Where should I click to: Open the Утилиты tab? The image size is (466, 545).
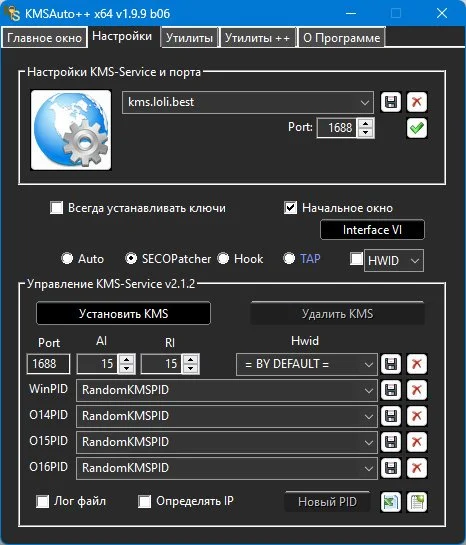(189, 38)
